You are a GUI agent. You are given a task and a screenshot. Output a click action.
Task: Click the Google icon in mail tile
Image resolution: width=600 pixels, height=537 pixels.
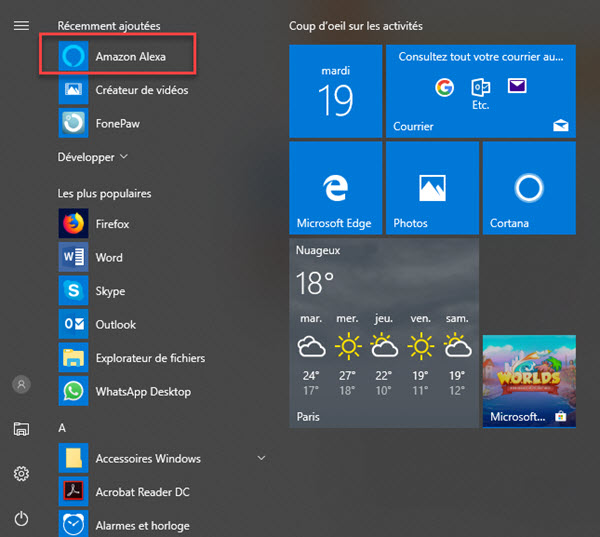[x=445, y=87]
